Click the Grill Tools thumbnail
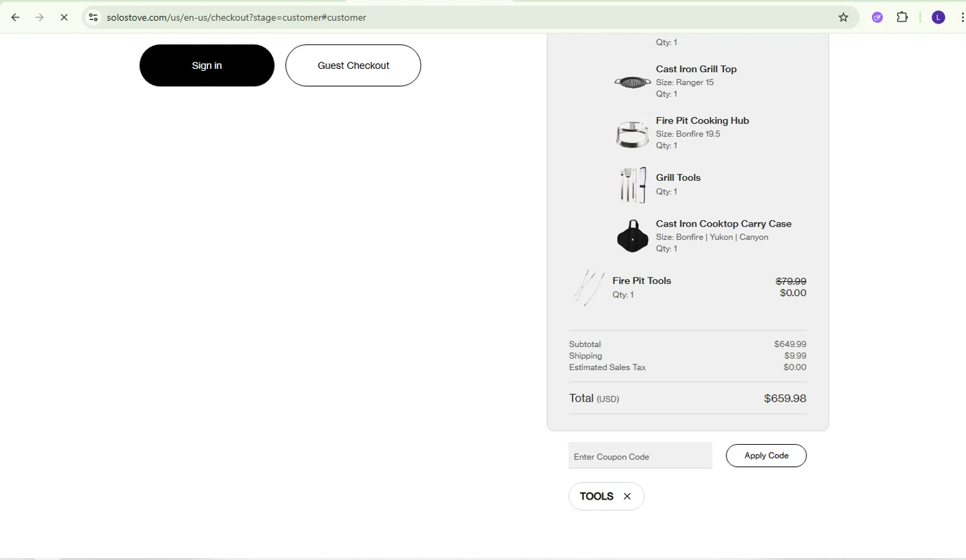Image resolution: width=966 pixels, height=560 pixels. [x=632, y=185]
